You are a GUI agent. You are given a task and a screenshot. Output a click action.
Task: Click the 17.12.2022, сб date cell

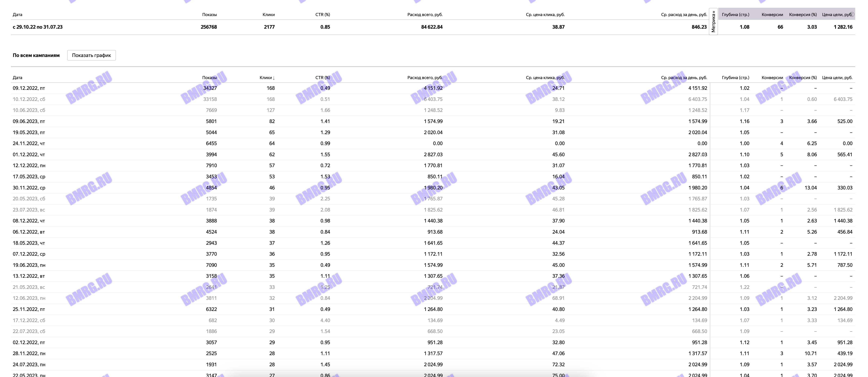(29, 320)
